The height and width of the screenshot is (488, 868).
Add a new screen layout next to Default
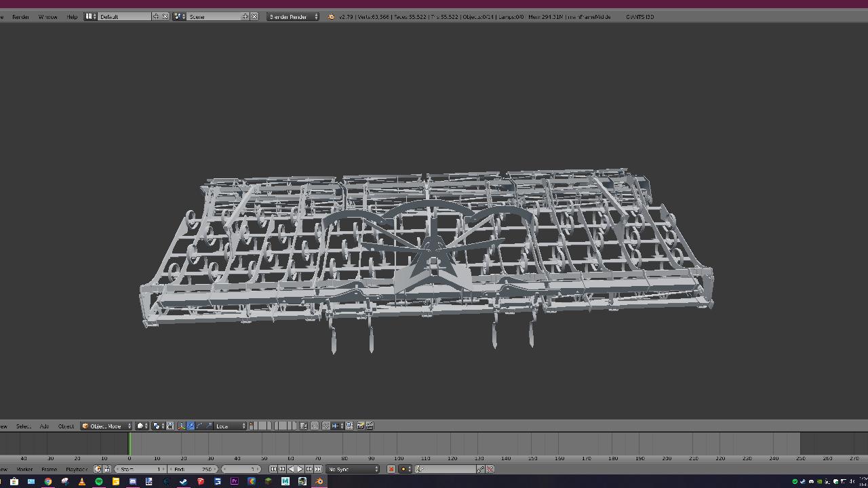tap(156, 16)
